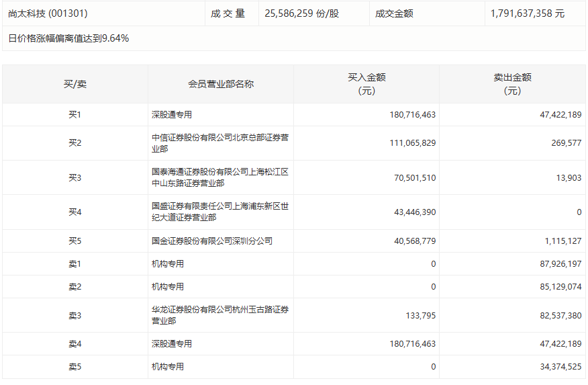Click the 日价格涨幅偏离值达到9.64% note
The width and height of the screenshot is (588, 385).
[x=68, y=38]
